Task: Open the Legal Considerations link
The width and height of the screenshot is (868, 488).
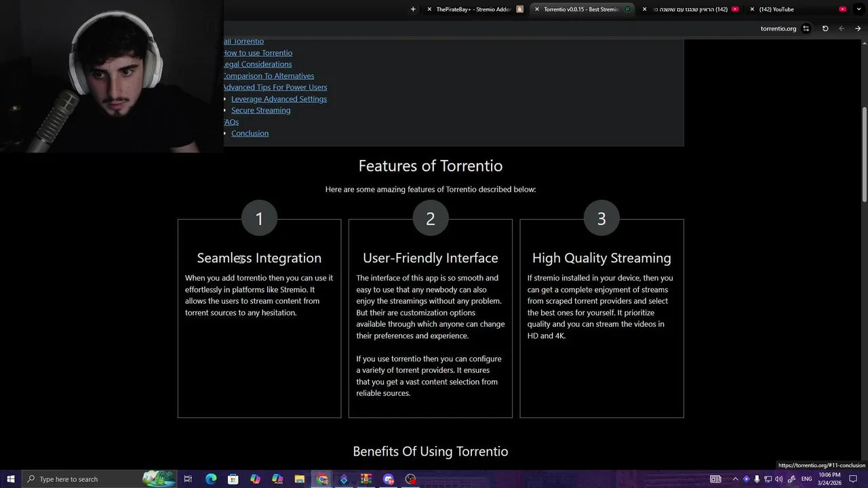Action: [x=258, y=64]
